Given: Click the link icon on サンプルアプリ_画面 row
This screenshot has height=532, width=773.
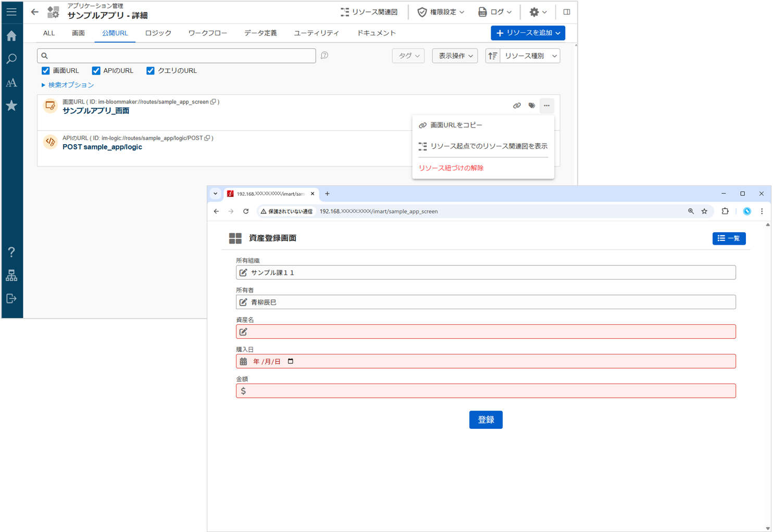Looking at the screenshot, I should coord(517,106).
